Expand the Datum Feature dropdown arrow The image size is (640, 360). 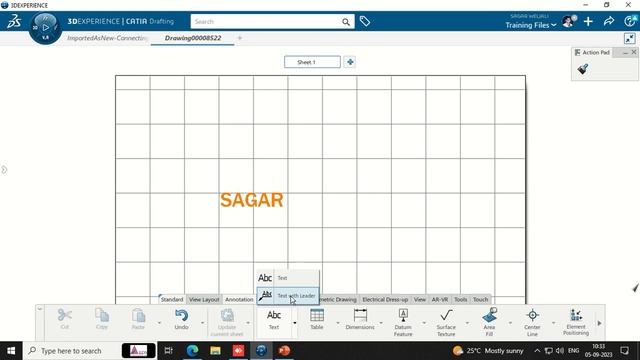pyautogui.click(x=424, y=323)
